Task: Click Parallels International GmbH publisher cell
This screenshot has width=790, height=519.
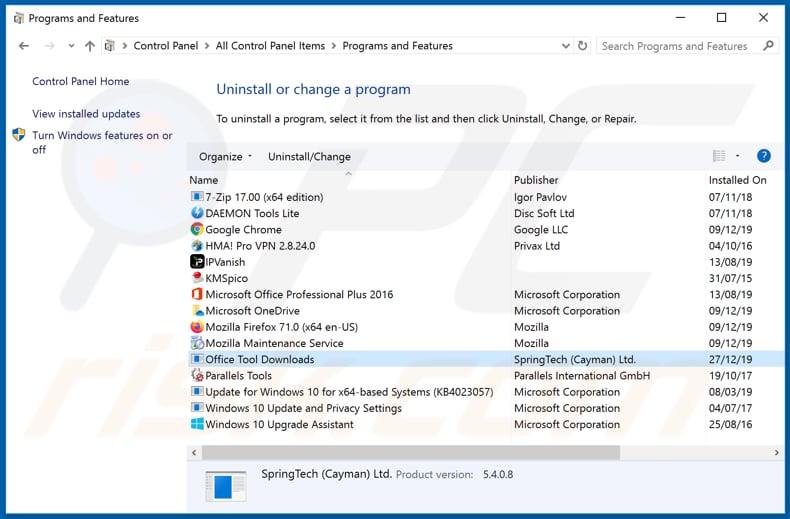Action: click(x=582, y=375)
